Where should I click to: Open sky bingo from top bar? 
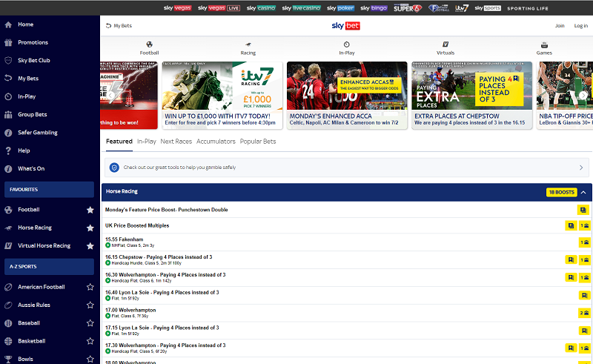[x=374, y=8]
